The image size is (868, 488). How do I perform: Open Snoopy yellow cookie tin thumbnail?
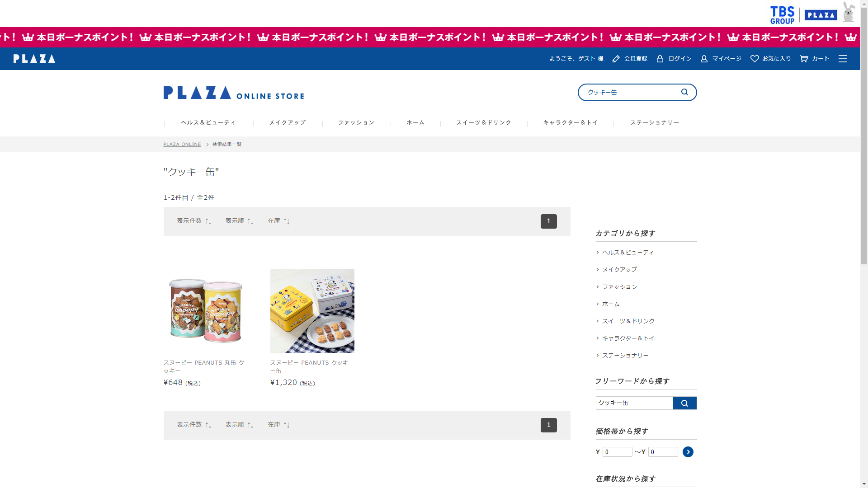click(x=312, y=311)
